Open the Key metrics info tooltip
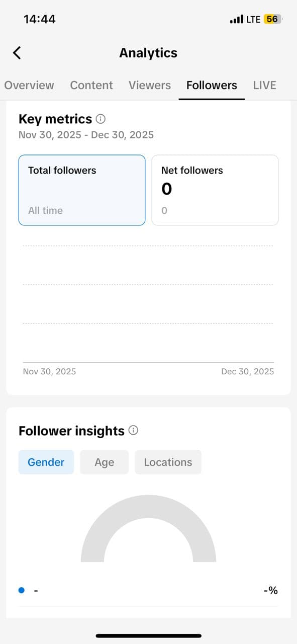 click(100, 119)
